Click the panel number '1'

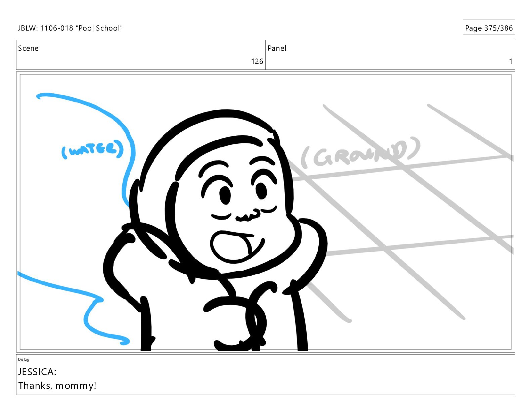click(x=511, y=61)
